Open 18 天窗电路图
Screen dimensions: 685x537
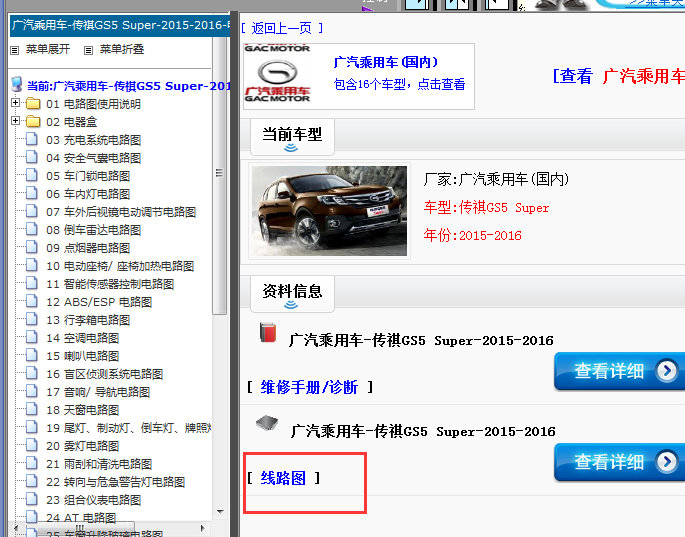pyautogui.click(x=83, y=410)
